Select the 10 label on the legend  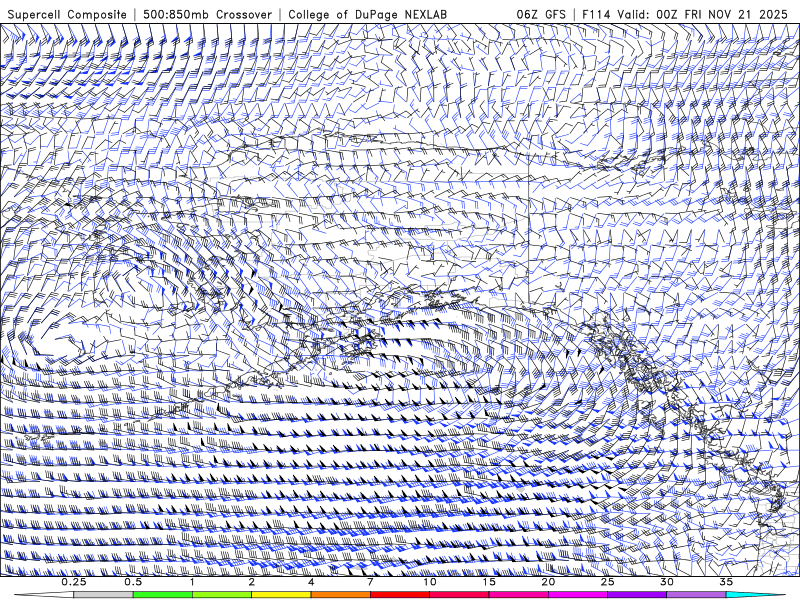430,582
